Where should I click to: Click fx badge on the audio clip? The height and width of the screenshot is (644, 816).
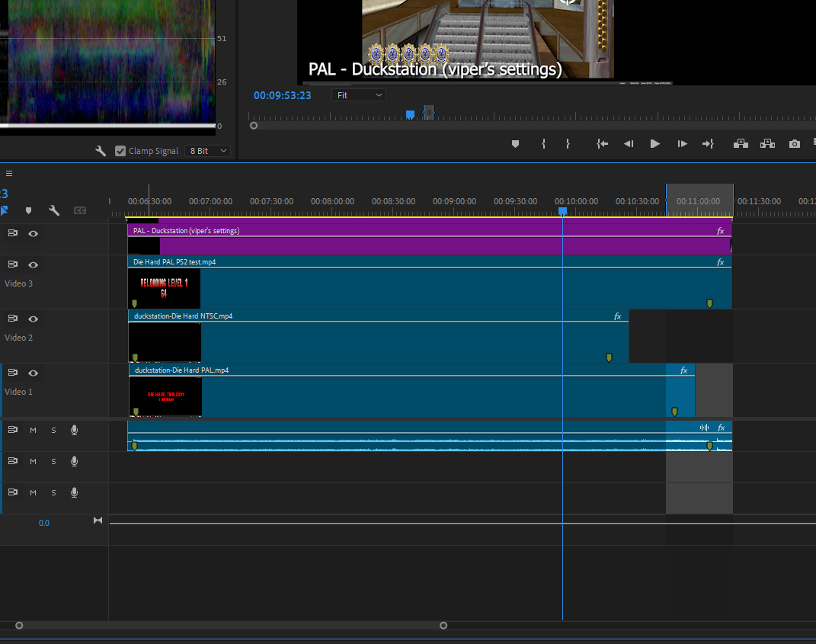[722, 428]
